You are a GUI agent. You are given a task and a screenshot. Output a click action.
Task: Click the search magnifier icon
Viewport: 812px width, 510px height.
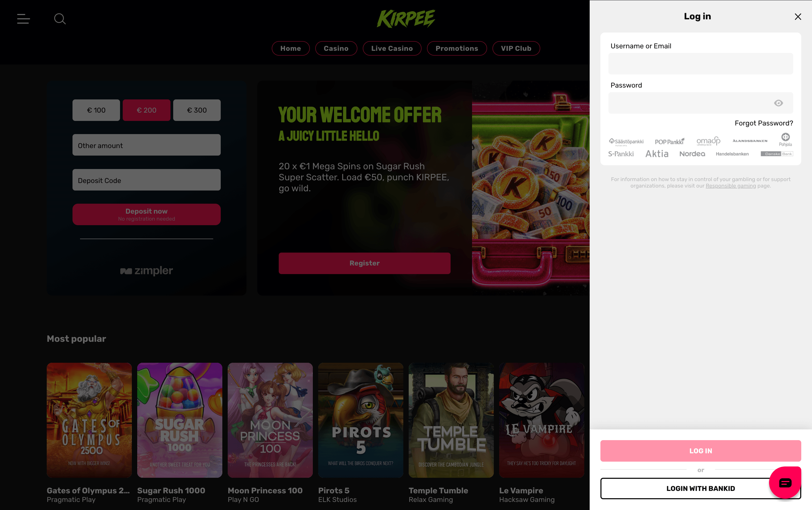60,19
